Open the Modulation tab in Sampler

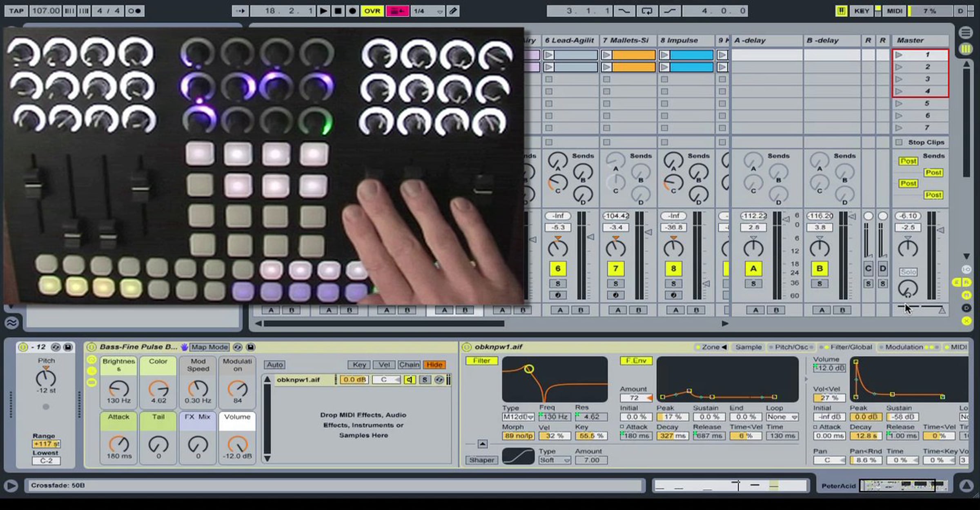(904, 347)
